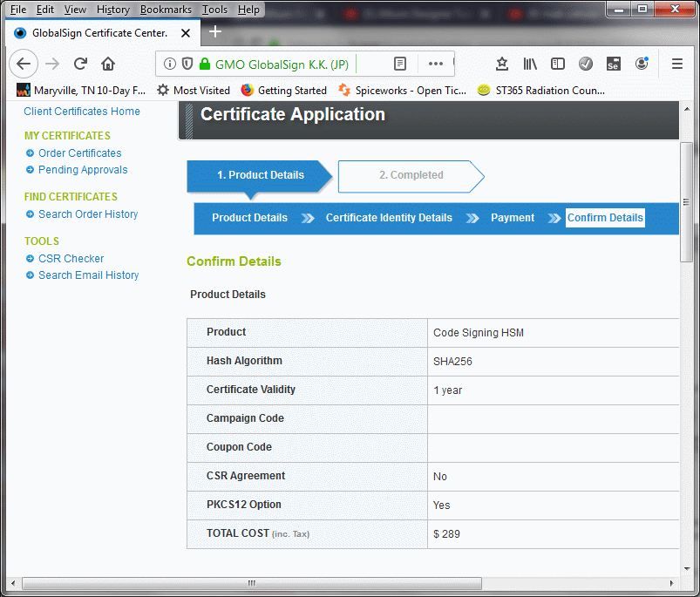This screenshot has width=700, height=597.
Task: Click the vertical scrollbar thumb
Action: pyautogui.click(x=687, y=202)
